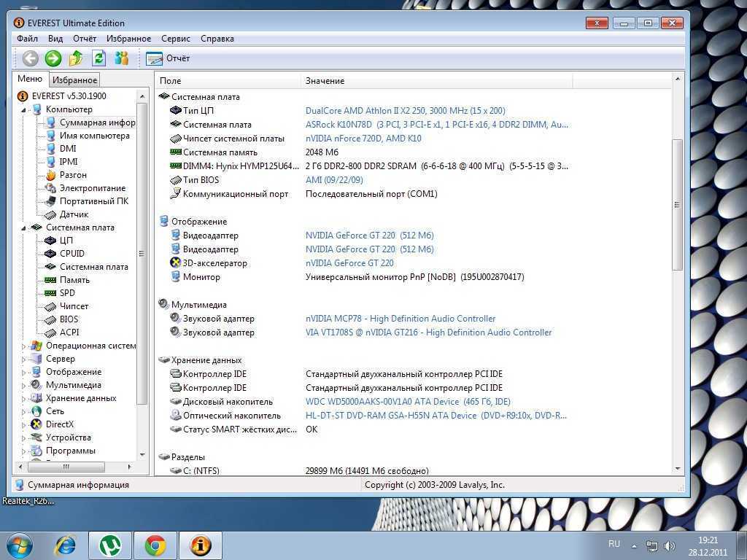The image size is (747, 560).
Task: Expand the Сервер tree node
Action: tap(23, 359)
